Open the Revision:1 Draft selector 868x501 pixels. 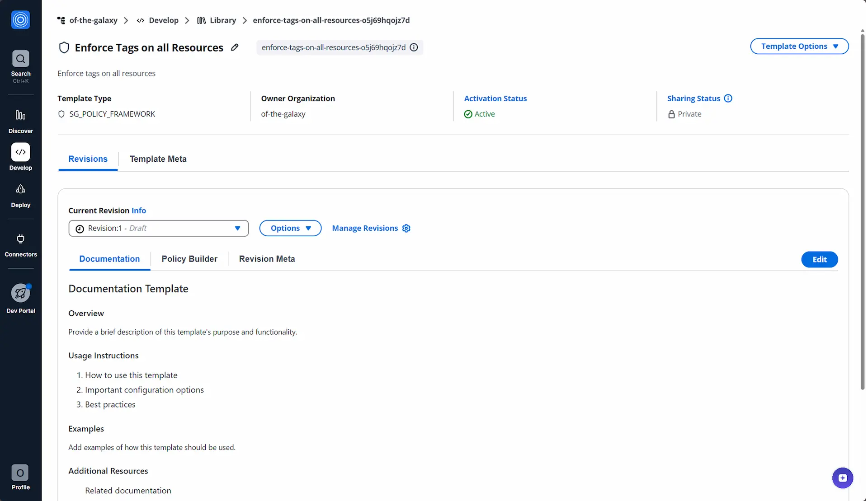pos(158,229)
